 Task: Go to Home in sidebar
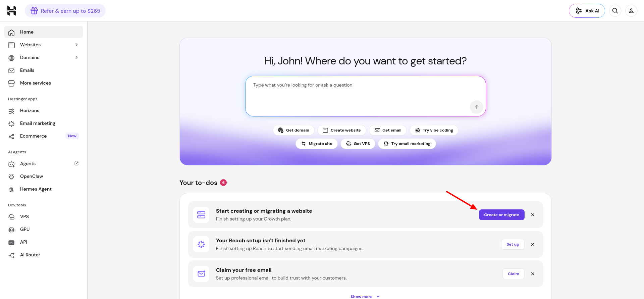click(x=44, y=32)
